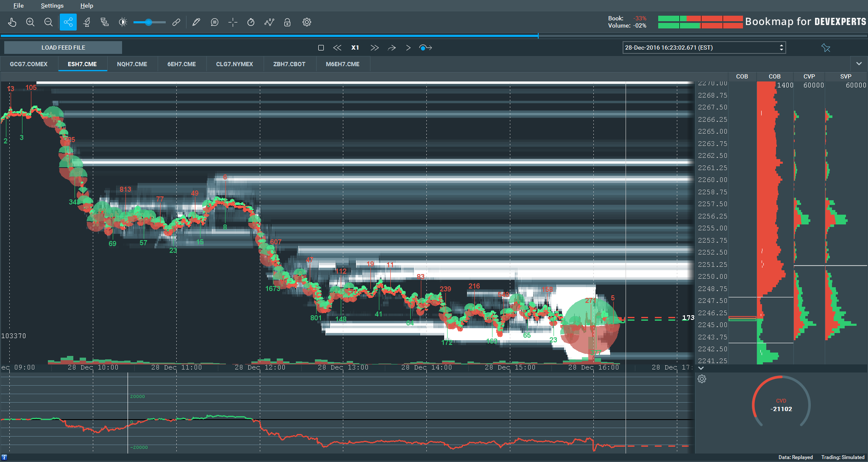The height and width of the screenshot is (462, 868).
Task: Open the toolbar settings gear
Action: coord(307,22)
